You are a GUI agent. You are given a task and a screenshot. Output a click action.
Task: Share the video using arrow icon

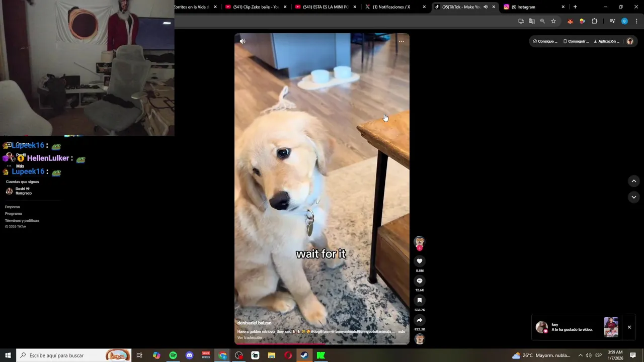(419, 320)
